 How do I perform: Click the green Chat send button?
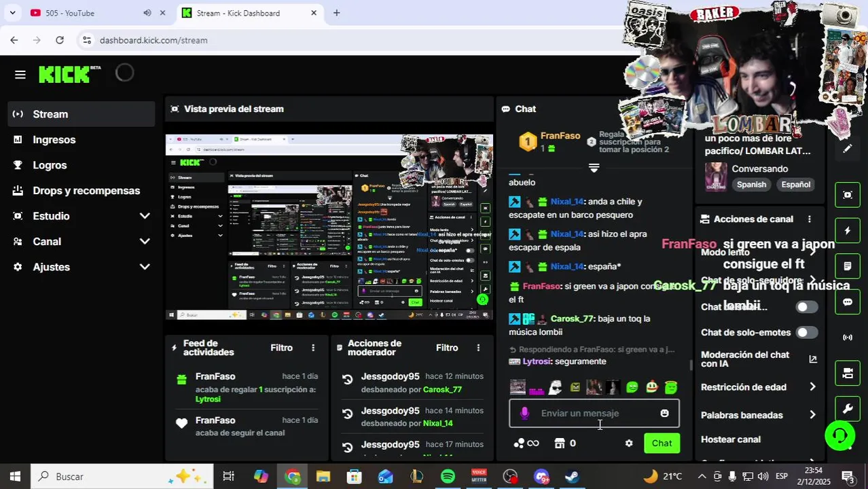(662, 443)
